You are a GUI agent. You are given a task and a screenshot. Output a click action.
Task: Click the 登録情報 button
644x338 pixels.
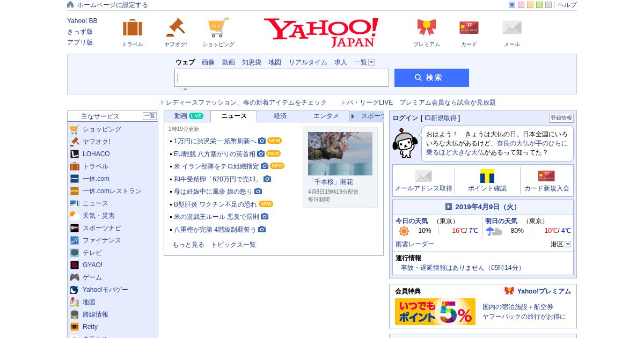[561, 118]
